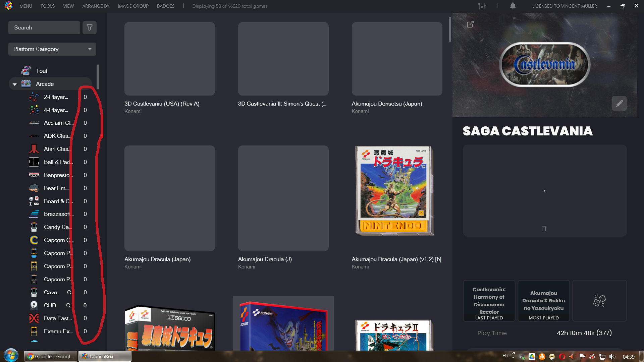
Task: Select Akumajou Dracula (J) game cover
Action: (x=283, y=198)
